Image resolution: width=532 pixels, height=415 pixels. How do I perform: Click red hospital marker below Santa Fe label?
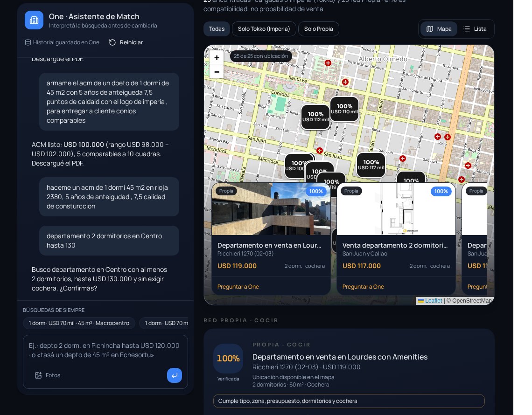pyautogui.click(x=345, y=82)
